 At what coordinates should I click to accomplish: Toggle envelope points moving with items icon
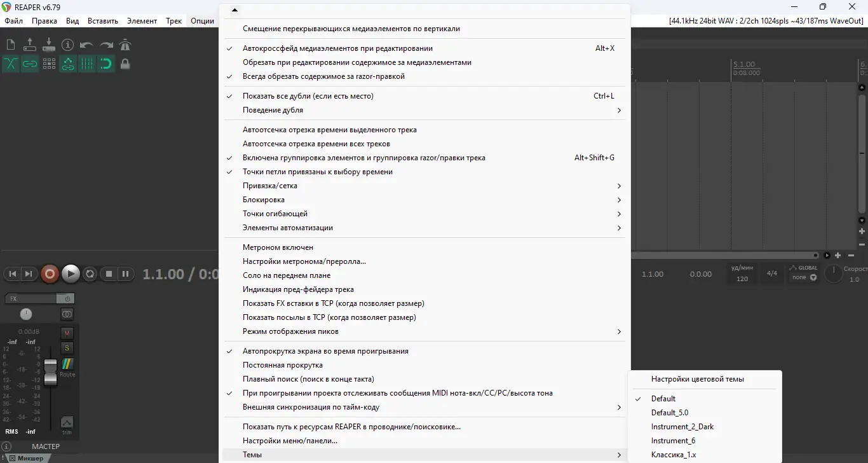point(68,64)
